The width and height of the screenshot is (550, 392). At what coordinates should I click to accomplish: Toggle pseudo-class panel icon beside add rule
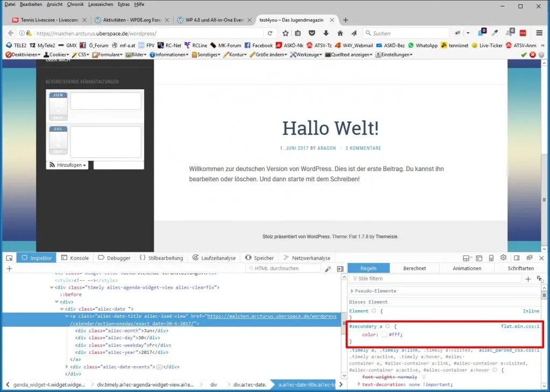540,279
